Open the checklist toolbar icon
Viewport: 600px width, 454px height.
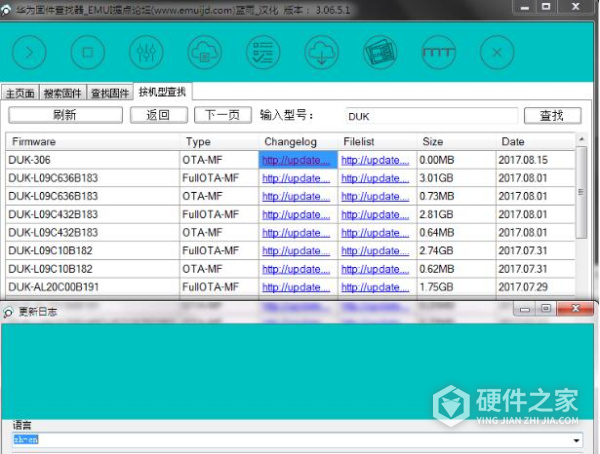click(x=263, y=52)
